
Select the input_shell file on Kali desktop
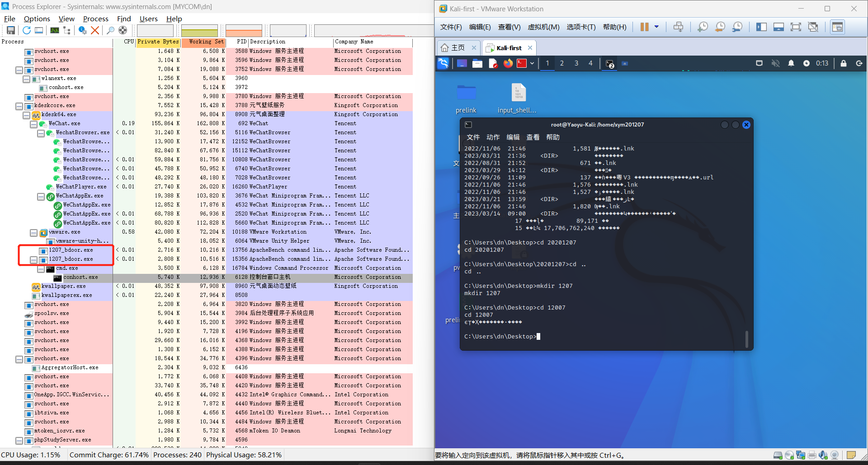(x=518, y=99)
